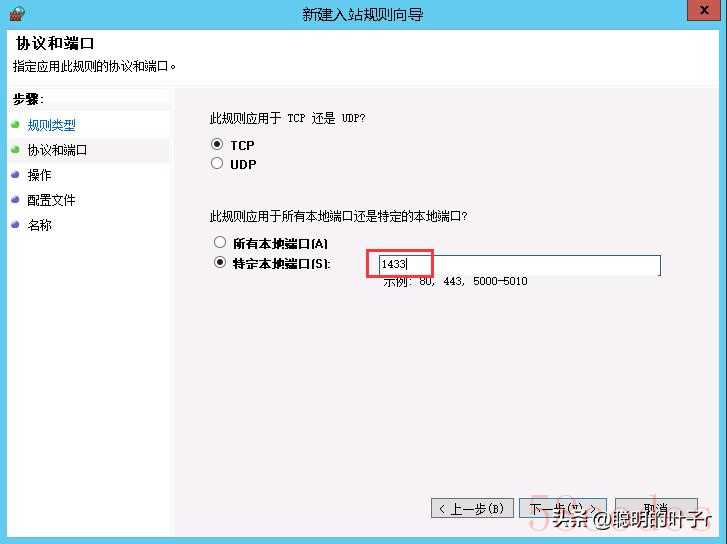Click green bullet beside 规则类型 step

(x=15, y=125)
